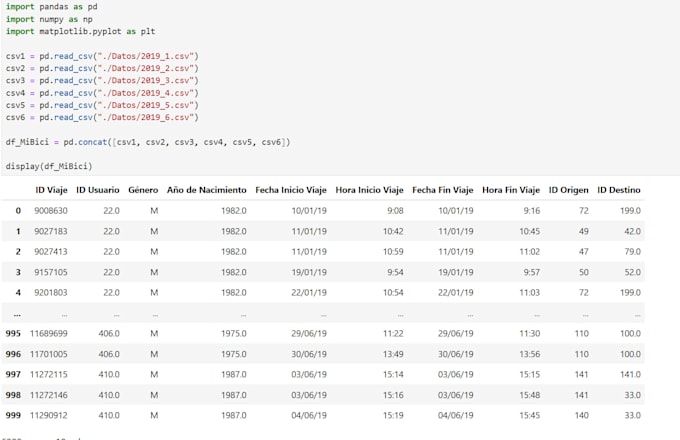Viewport: 680px width, 440px height.
Task: Click start time 10:42 cell
Action: pyautogui.click(x=393, y=231)
